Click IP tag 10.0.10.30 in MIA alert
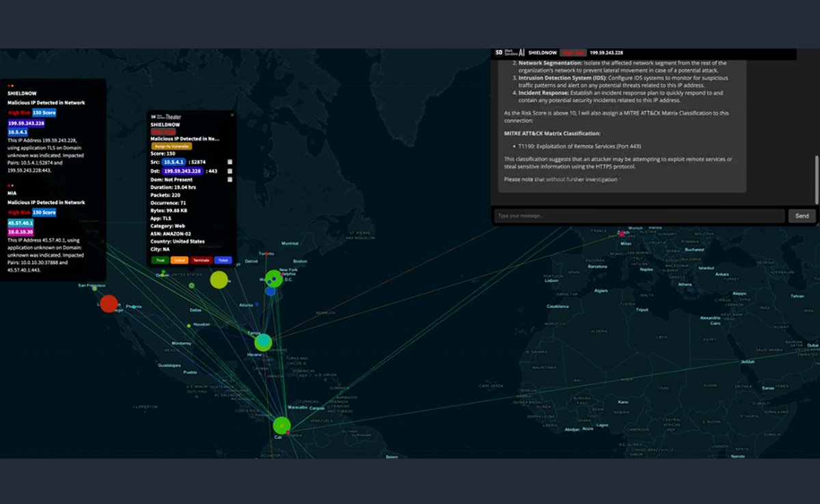The image size is (820, 504). coord(20,233)
